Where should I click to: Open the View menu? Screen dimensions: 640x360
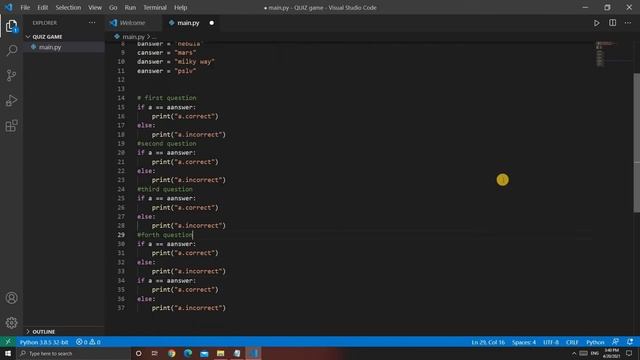click(x=95, y=7)
